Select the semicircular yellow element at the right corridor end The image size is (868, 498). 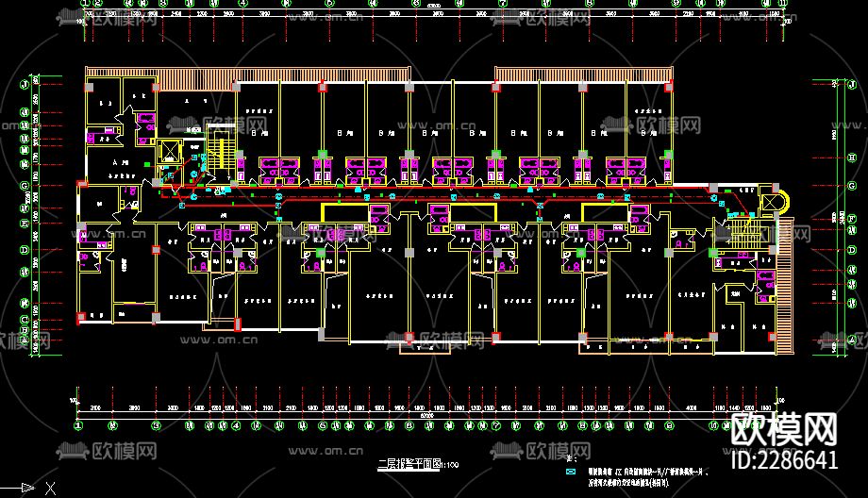click(x=783, y=201)
